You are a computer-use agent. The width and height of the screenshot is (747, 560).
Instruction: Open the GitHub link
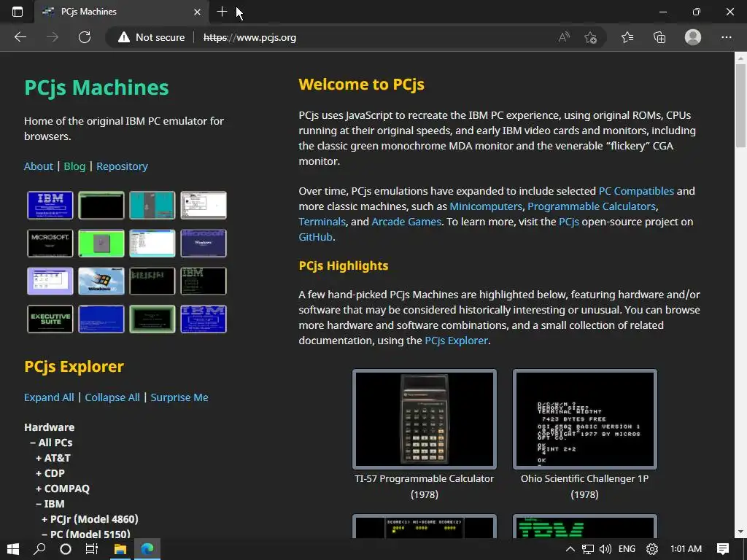tap(315, 237)
